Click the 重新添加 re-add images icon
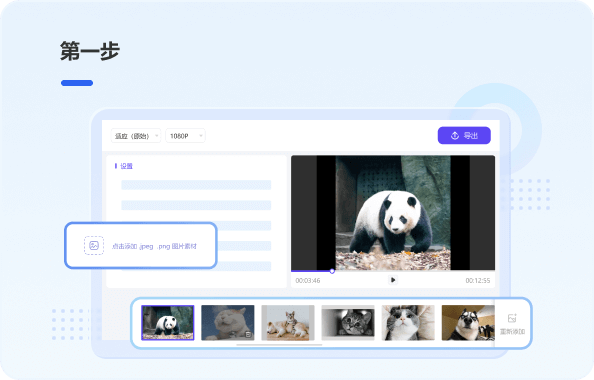 click(512, 318)
